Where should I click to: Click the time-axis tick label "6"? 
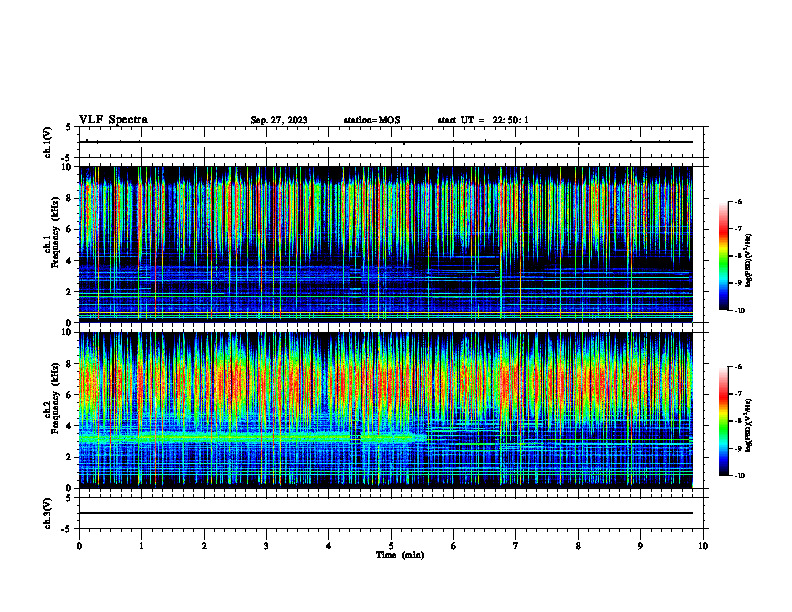[x=454, y=546]
